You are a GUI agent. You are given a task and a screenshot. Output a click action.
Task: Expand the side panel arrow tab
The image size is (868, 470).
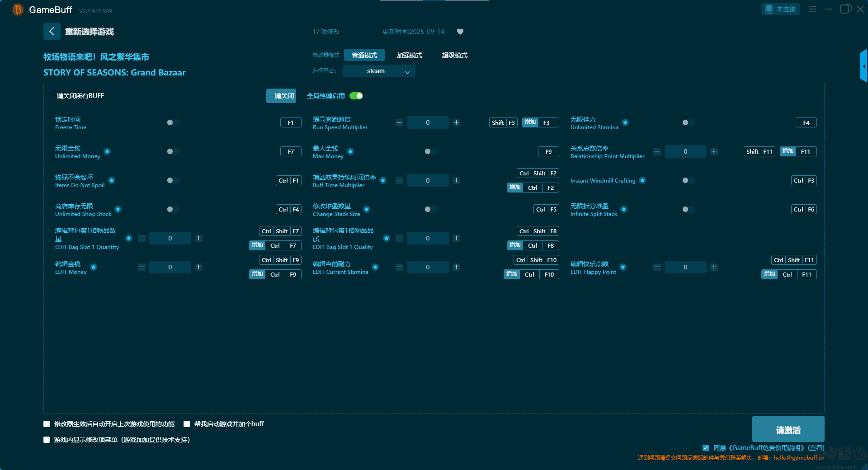pyautogui.click(x=863, y=66)
